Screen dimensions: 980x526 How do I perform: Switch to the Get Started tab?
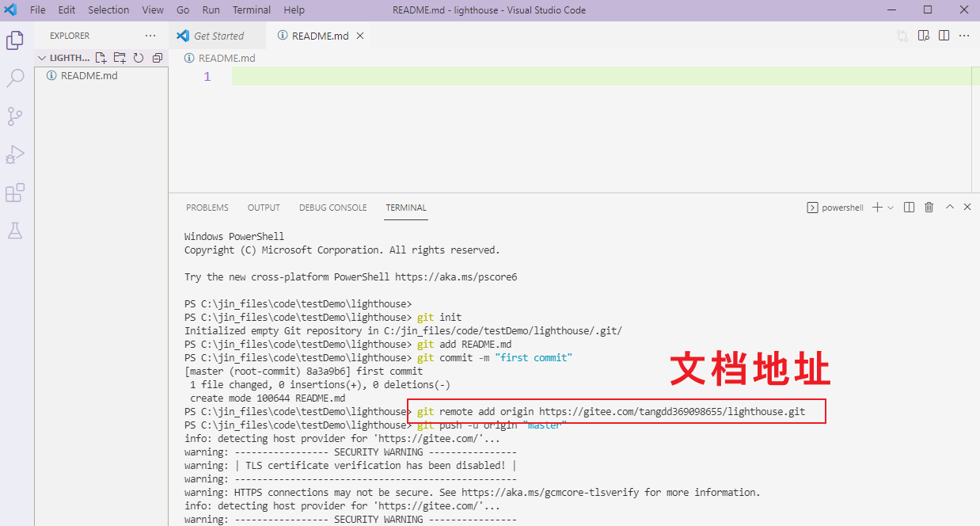coord(218,36)
